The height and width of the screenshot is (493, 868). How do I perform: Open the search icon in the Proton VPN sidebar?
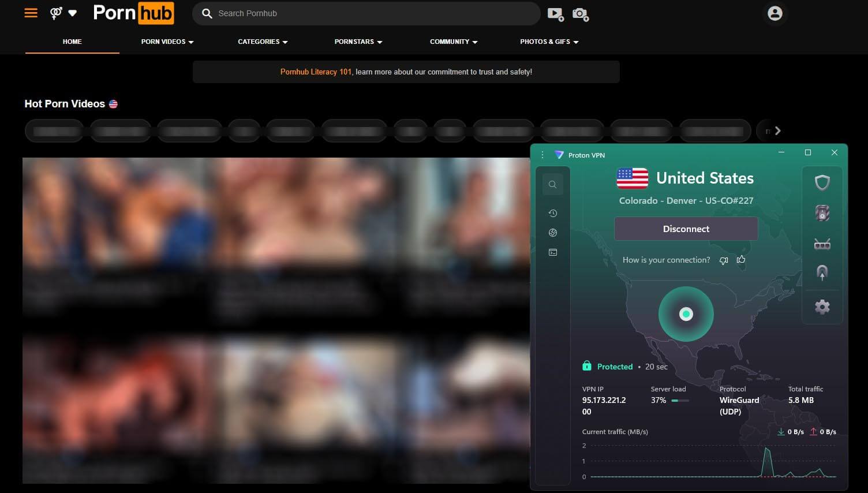pos(552,185)
